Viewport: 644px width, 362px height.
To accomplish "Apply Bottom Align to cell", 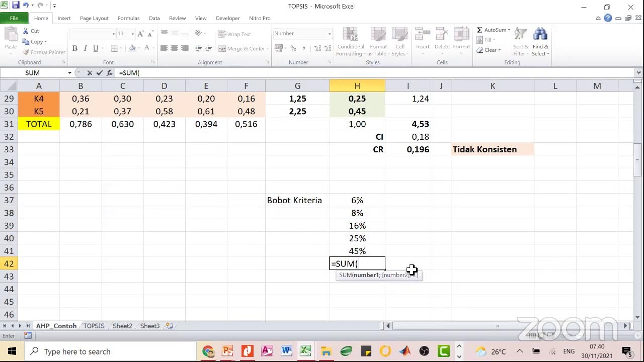I will click(x=185, y=34).
